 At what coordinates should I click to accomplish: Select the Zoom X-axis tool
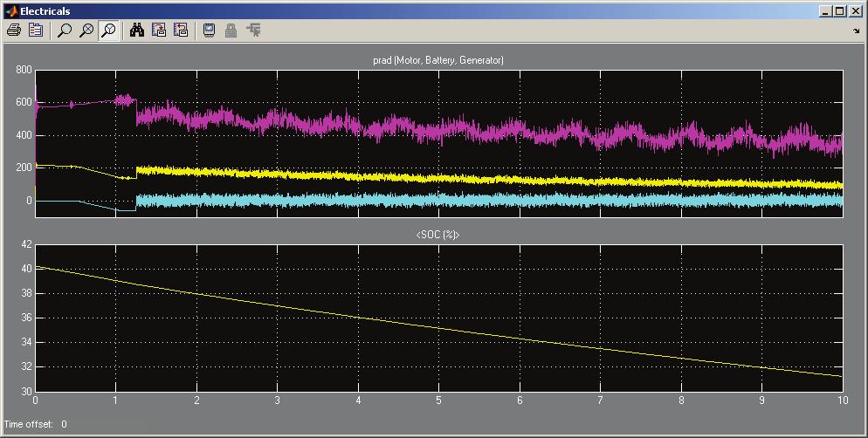click(x=87, y=31)
